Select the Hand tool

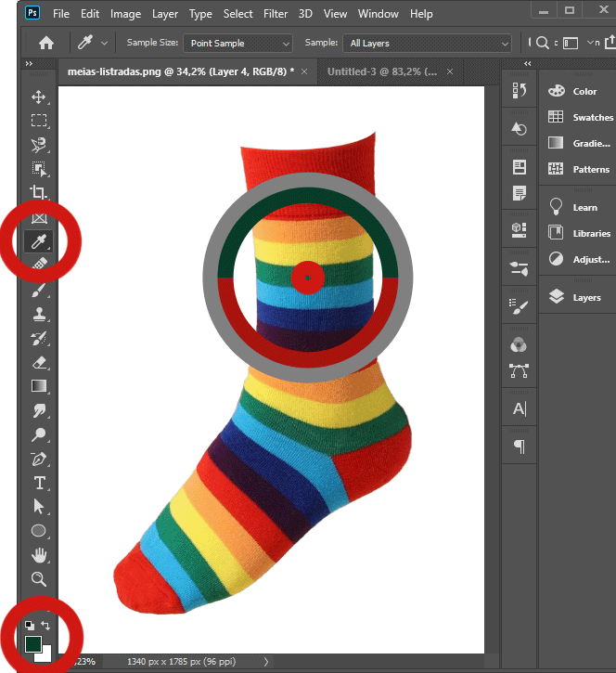(x=39, y=555)
